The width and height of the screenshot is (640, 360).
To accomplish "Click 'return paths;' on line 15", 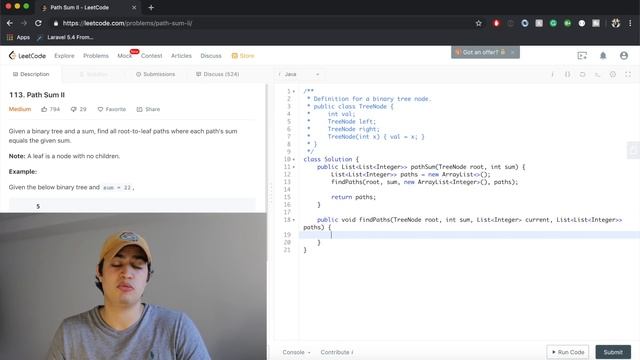I will pyautogui.click(x=353, y=197).
